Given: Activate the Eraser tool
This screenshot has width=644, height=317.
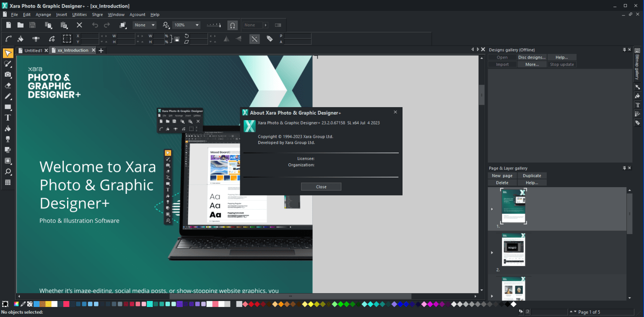Looking at the screenshot, I should [8, 85].
